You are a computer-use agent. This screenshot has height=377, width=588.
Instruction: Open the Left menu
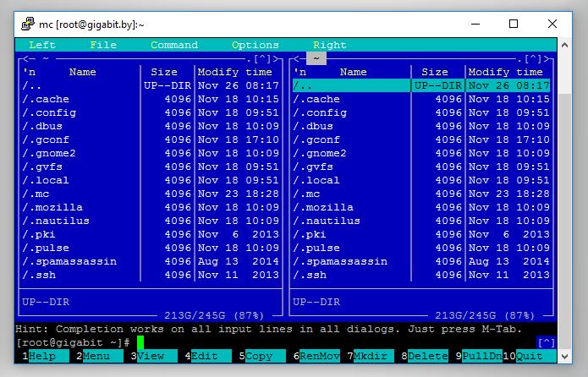click(x=42, y=45)
